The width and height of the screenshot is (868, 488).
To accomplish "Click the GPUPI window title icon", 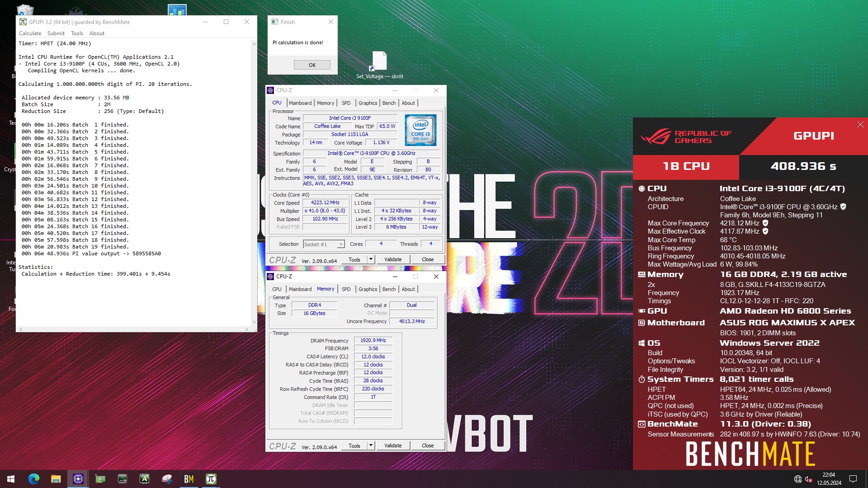I will (x=23, y=22).
